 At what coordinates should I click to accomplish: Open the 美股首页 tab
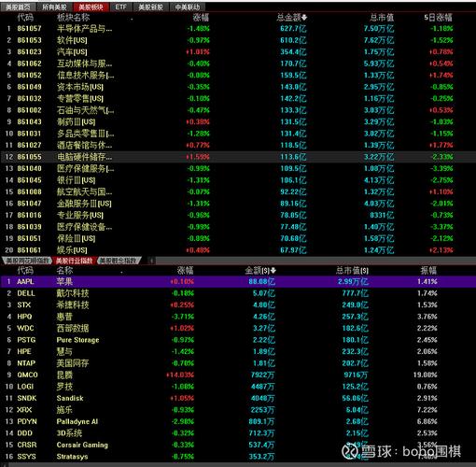(18, 7)
